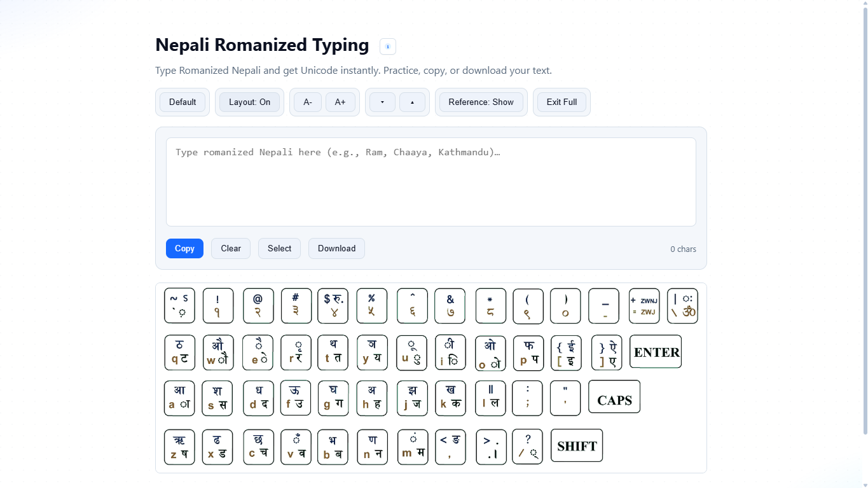Viewport: 868px width, 488px height.
Task: Toggle the Layout: On setting
Action: pos(249,102)
